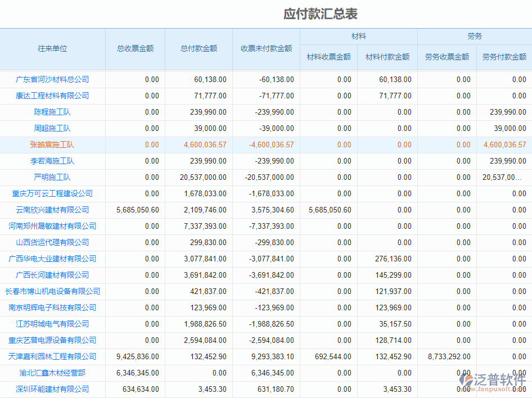The width and height of the screenshot is (532, 398).
Task: Open 重庆万可云工程建设公司 details
Action: [52, 193]
